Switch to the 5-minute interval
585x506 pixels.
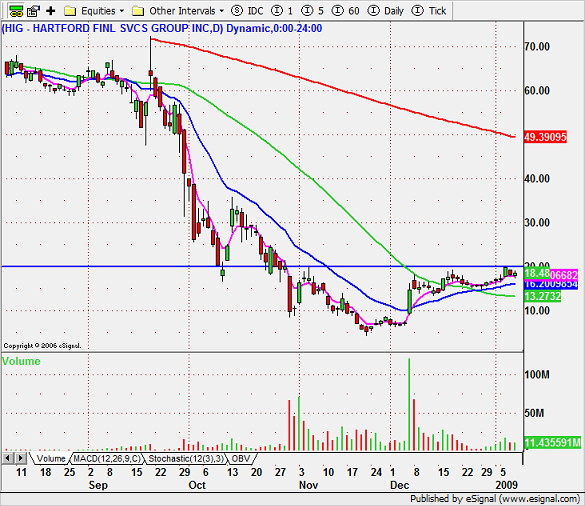point(312,11)
